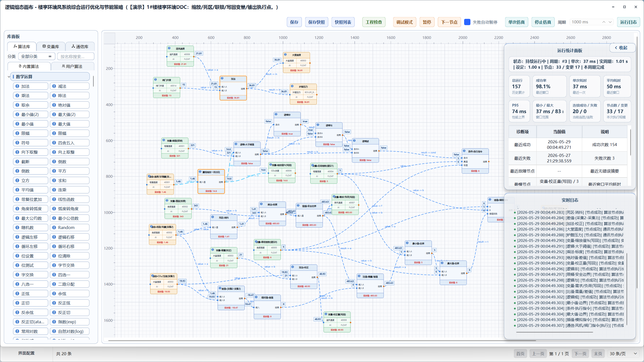The height and width of the screenshot is (362, 644).
Task: Select the 加法·校正 canvas node
Action: pyautogui.click(x=304, y=277)
